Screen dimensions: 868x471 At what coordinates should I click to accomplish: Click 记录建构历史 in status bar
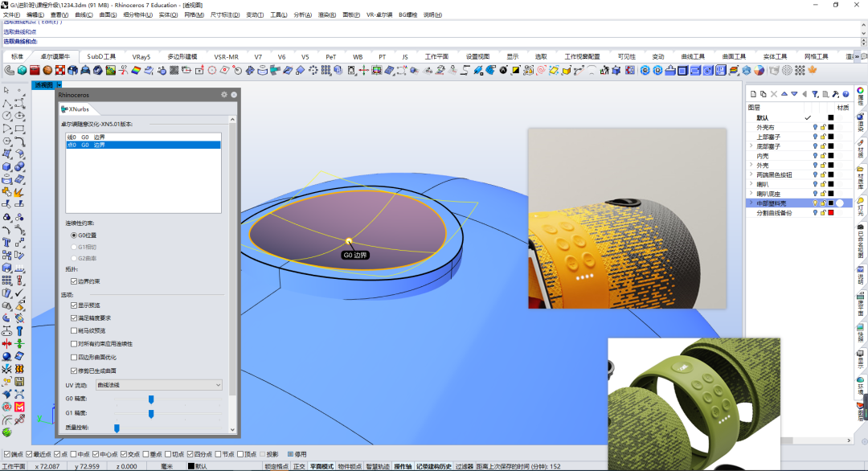[x=433, y=466]
